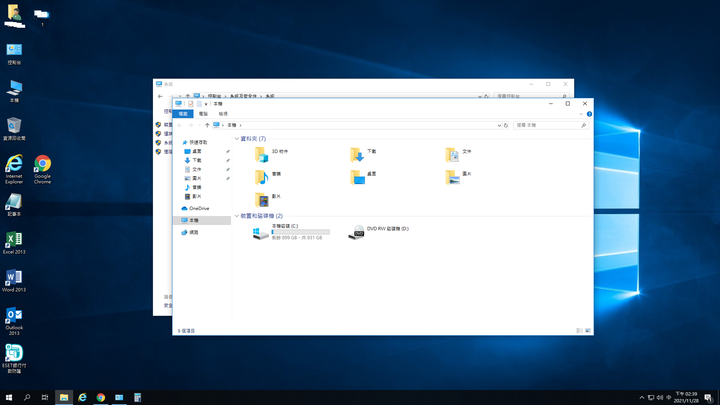This screenshot has height=405, width=720.
Task: Launch Internet Explorer from desktop
Action: (x=14, y=169)
